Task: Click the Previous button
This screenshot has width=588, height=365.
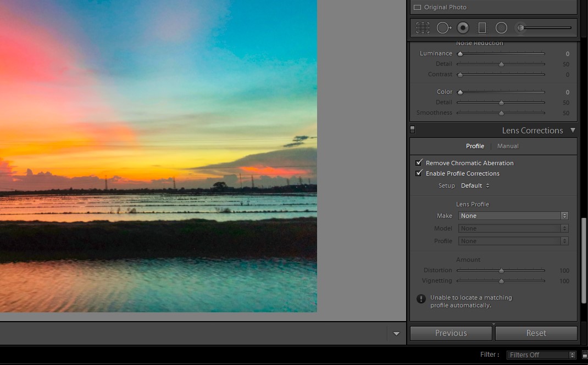Action: tap(451, 333)
